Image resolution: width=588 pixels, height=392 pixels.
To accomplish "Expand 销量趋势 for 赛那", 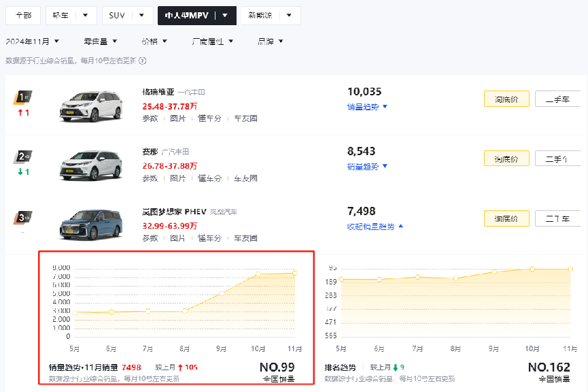I will (367, 166).
